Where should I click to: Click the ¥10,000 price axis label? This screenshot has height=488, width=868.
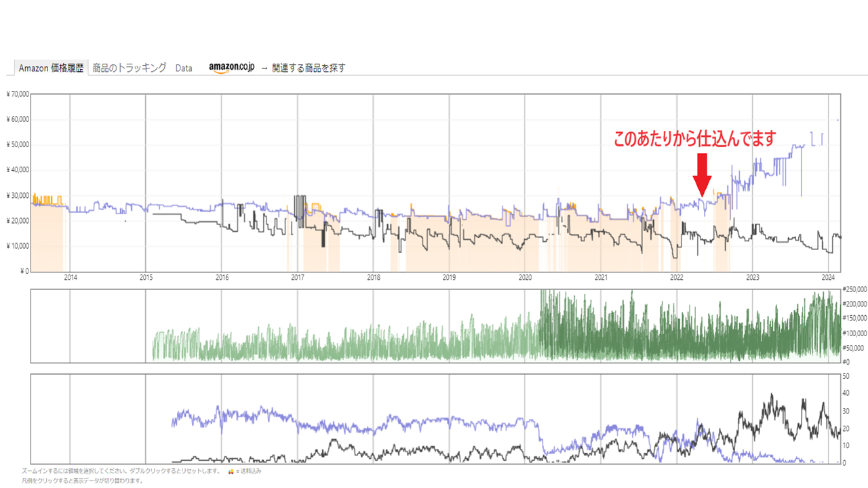[17, 246]
